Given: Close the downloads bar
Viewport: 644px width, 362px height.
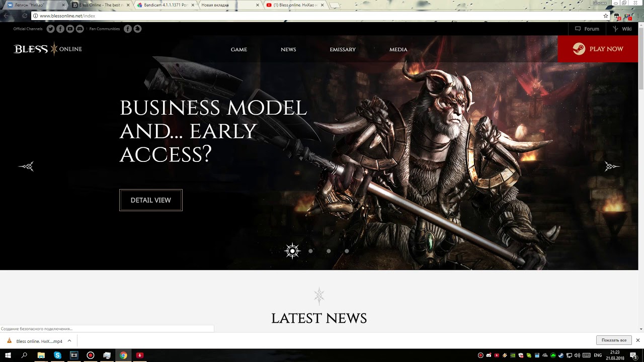Looking at the screenshot, I should (638, 340).
